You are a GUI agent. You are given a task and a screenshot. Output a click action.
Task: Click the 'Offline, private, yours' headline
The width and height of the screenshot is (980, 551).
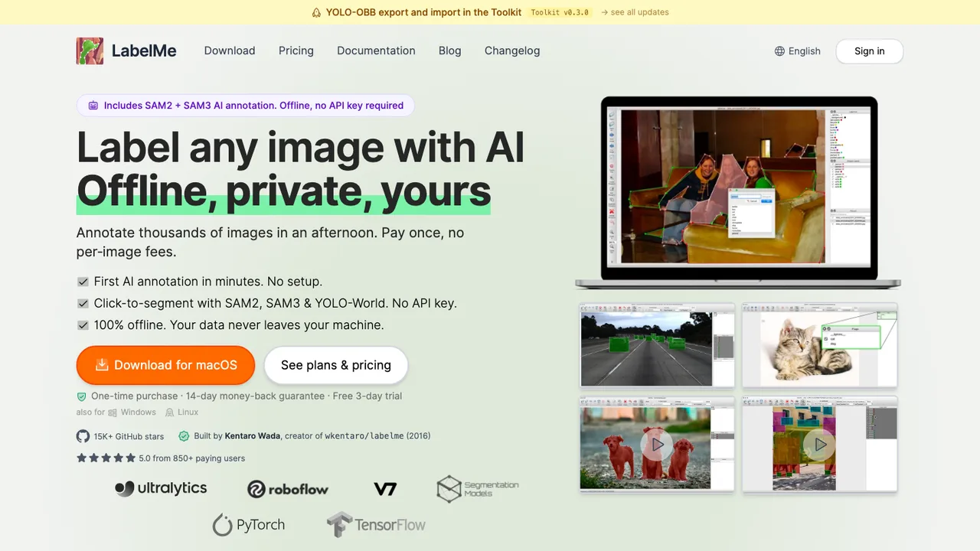click(x=283, y=191)
